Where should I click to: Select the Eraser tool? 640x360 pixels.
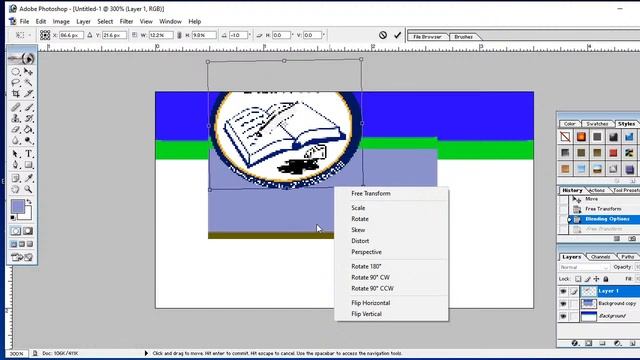pos(16,129)
